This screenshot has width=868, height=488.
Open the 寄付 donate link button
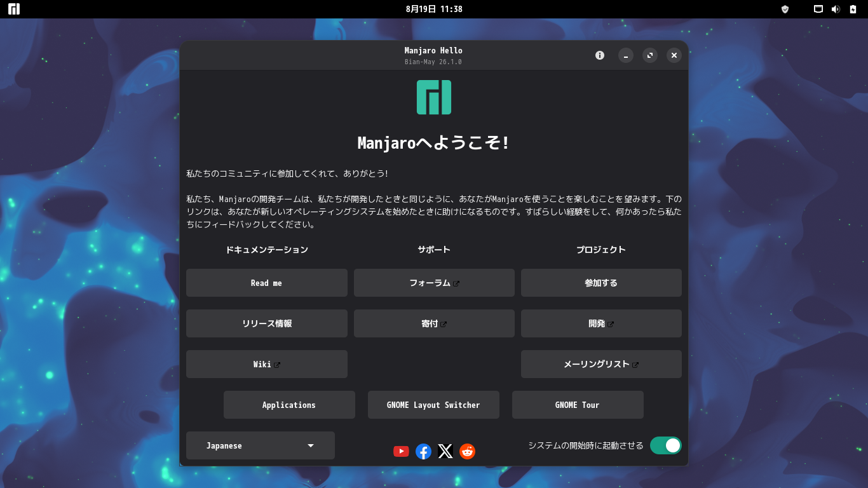click(434, 323)
